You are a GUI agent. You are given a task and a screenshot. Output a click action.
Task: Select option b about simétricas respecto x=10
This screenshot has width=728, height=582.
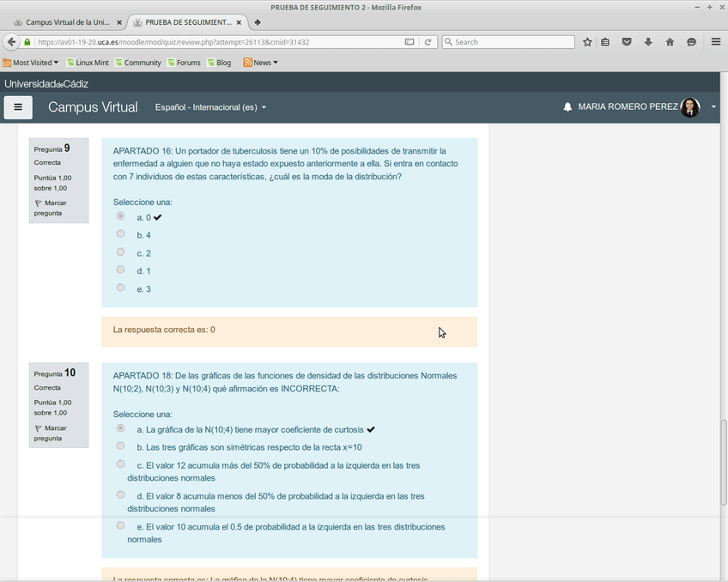click(121, 446)
